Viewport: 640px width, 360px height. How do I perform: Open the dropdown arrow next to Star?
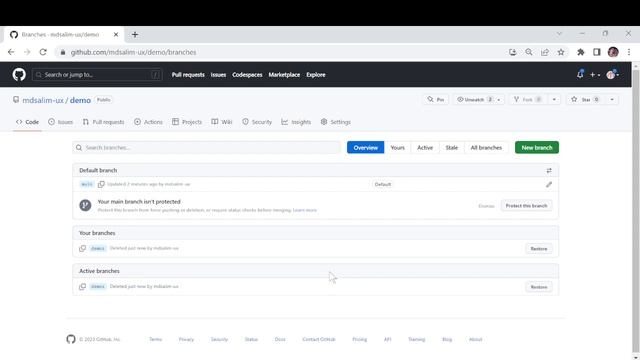(612, 100)
